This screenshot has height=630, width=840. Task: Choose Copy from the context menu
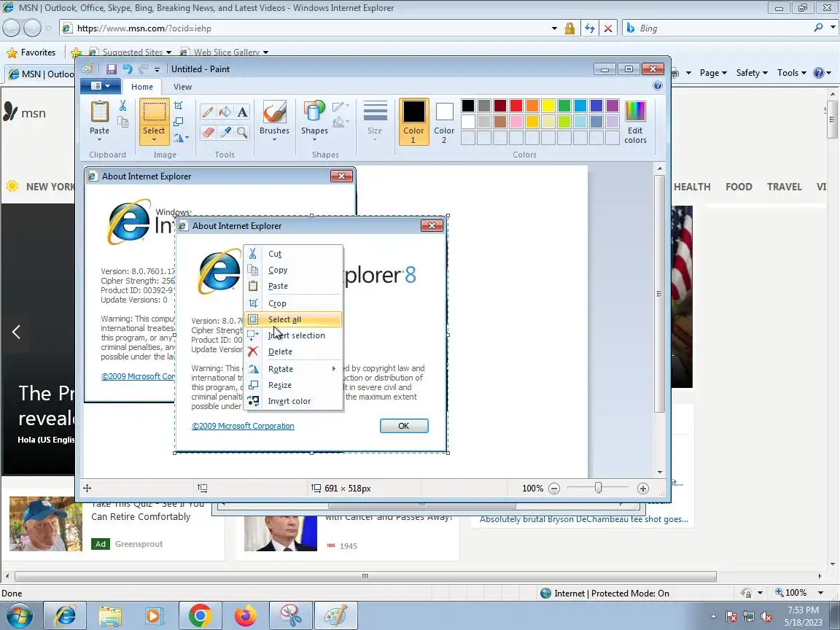click(293, 270)
